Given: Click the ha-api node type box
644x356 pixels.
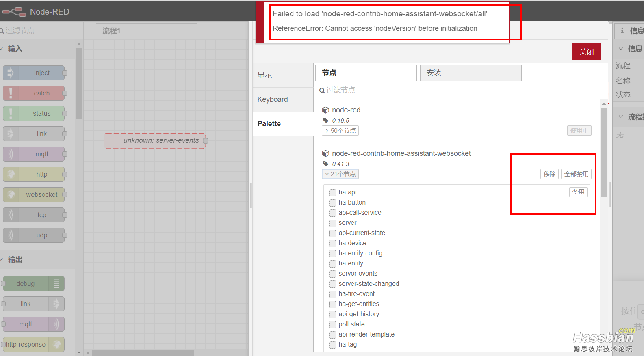Looking at the screenshot, I should [332, 192].
